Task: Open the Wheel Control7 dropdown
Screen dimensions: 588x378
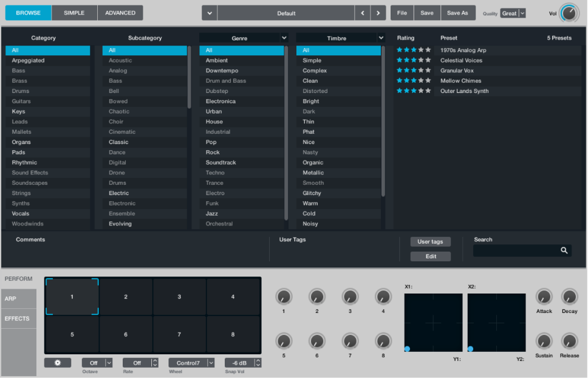Action: pos(191,362)
